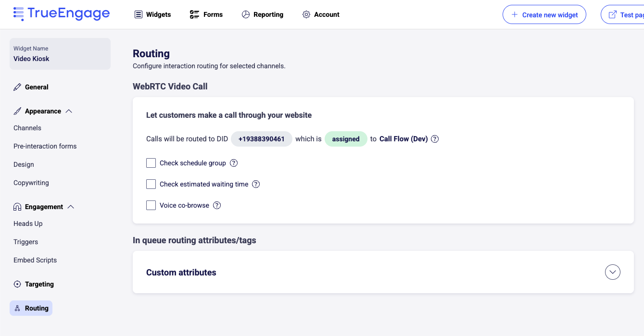
Task: Expand the Custom attributes section
Action: [612, 272]
